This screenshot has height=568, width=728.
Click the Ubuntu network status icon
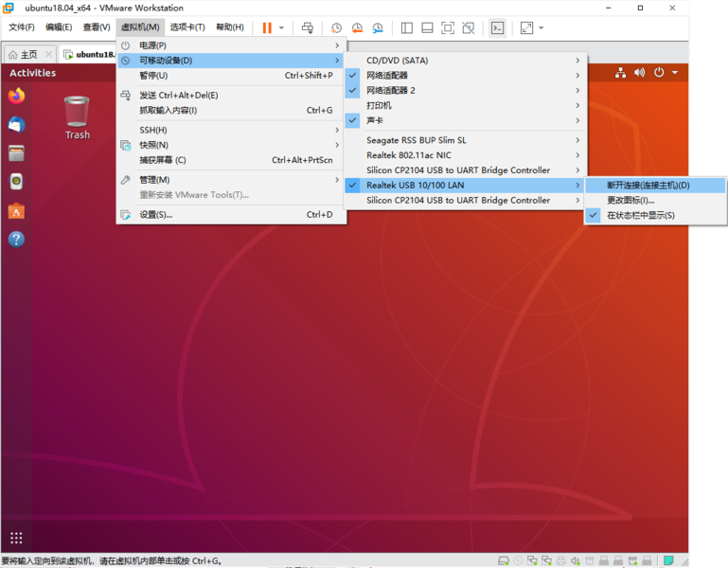point(620,73)
